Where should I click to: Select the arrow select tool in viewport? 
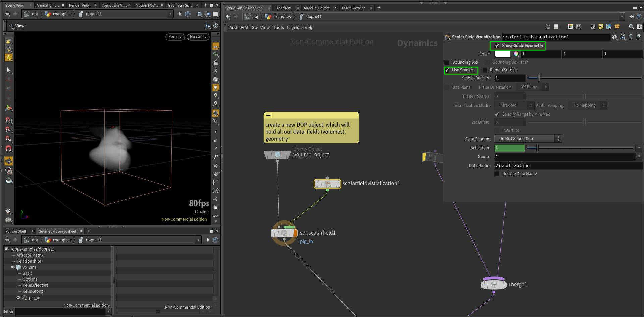pos(9,70)
